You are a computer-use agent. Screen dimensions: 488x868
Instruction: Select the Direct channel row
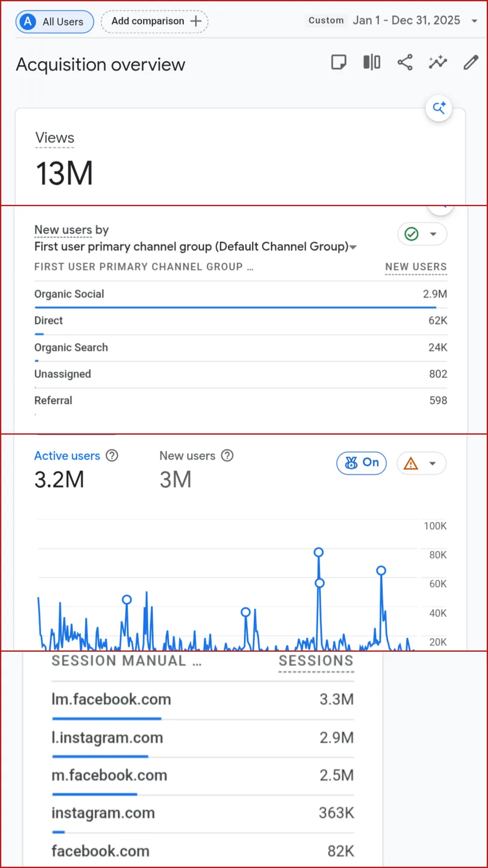click(x=241, y=322)
